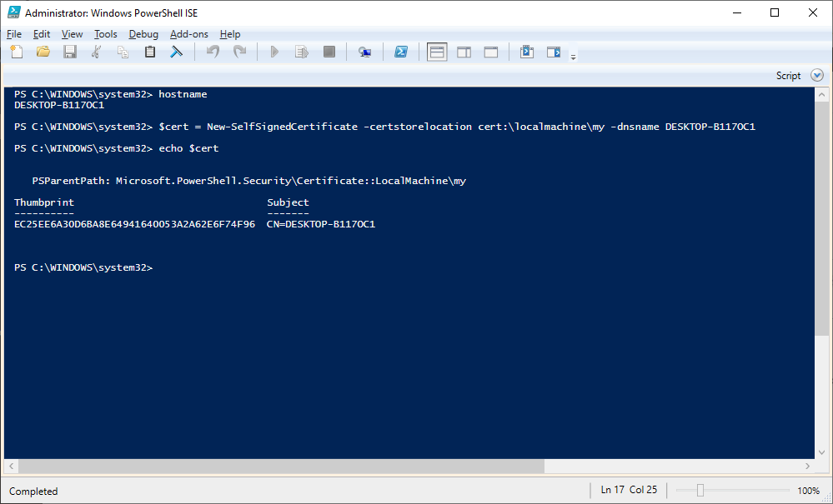Open a new remote PowerShell tab
The width and height of the screenshot is (833, 504).
[364, 52]
